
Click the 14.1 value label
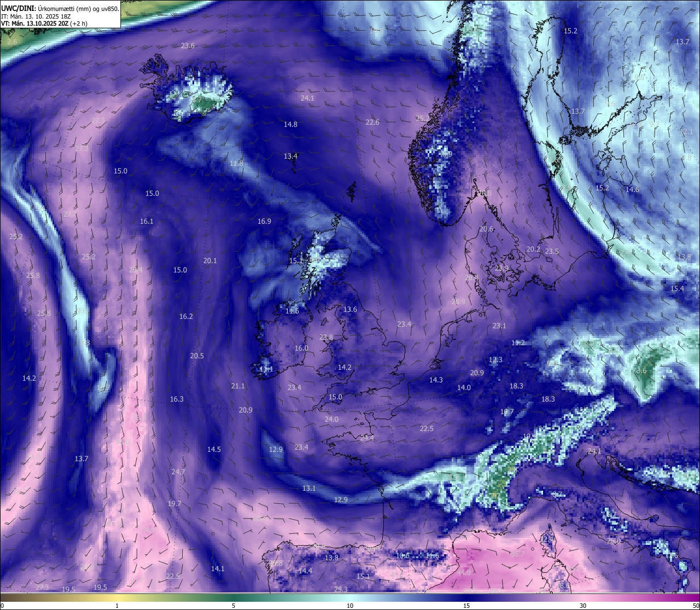click(218, 569)
